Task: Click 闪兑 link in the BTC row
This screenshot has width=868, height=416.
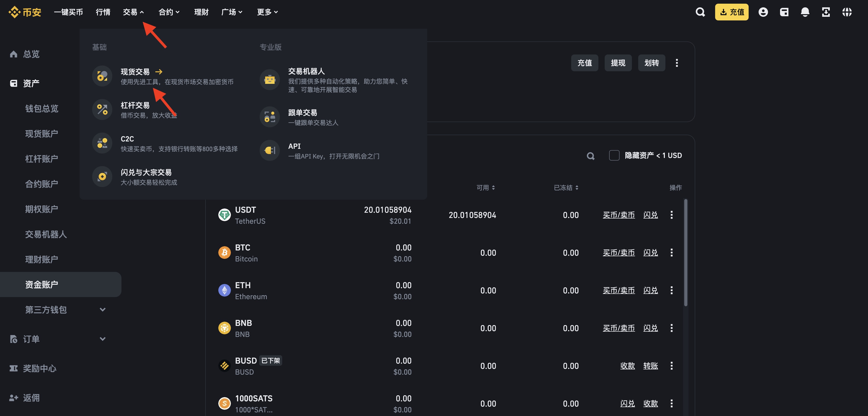Action: pyautogui.click(x=650, y=253)
